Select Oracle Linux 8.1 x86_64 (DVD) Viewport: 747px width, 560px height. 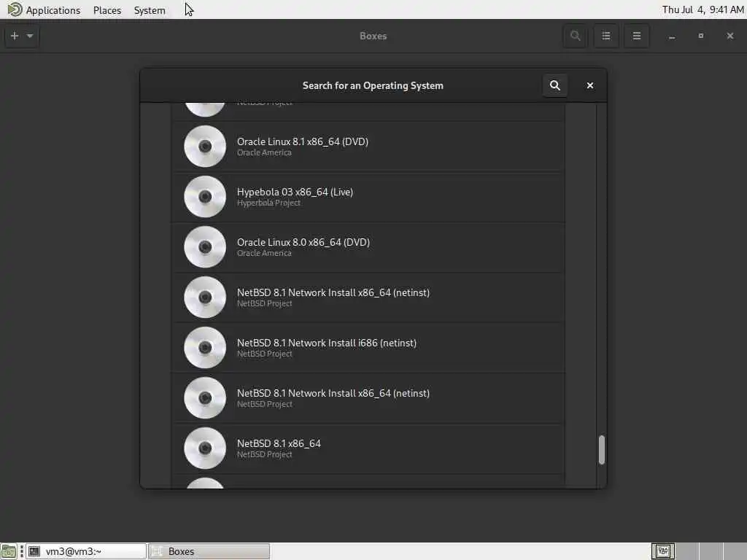coord(368,146)
